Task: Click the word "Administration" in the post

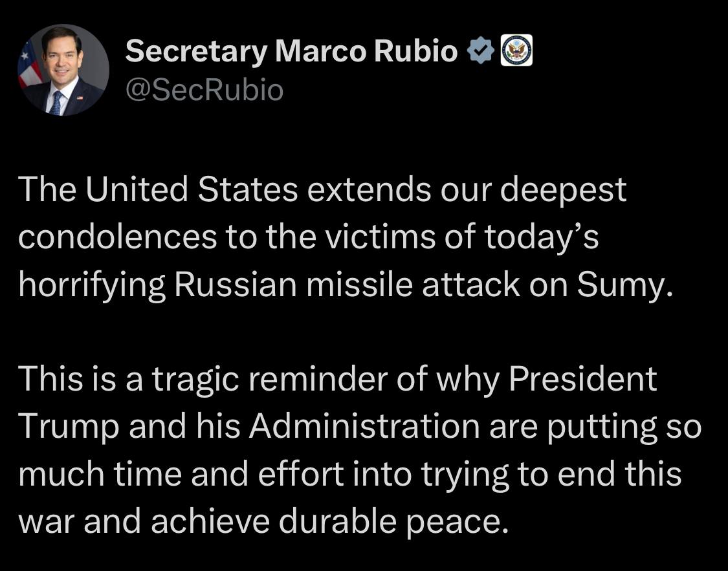Action: (x=364, y=427)
